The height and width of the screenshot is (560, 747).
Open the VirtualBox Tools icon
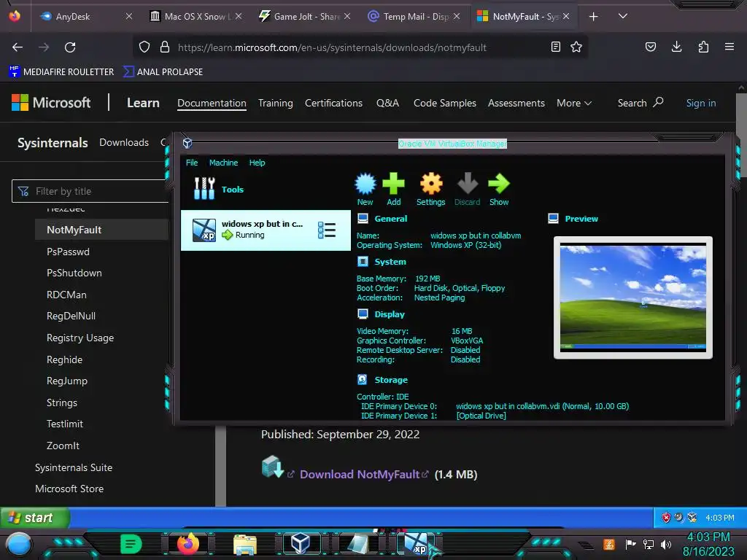[204, 189]
